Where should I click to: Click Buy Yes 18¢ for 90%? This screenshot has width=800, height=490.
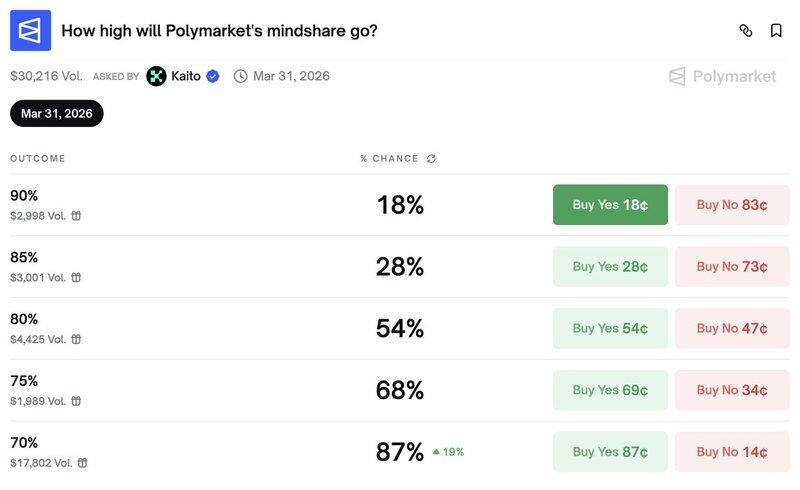[610, 205]
